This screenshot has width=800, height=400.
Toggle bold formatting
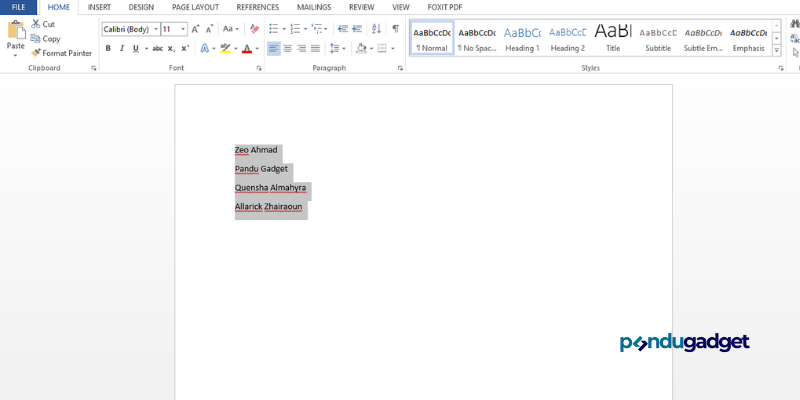point(108,48)
